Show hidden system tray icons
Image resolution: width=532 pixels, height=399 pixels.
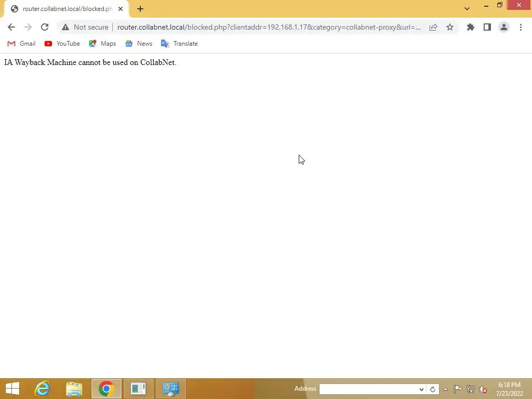pos(445,389)
